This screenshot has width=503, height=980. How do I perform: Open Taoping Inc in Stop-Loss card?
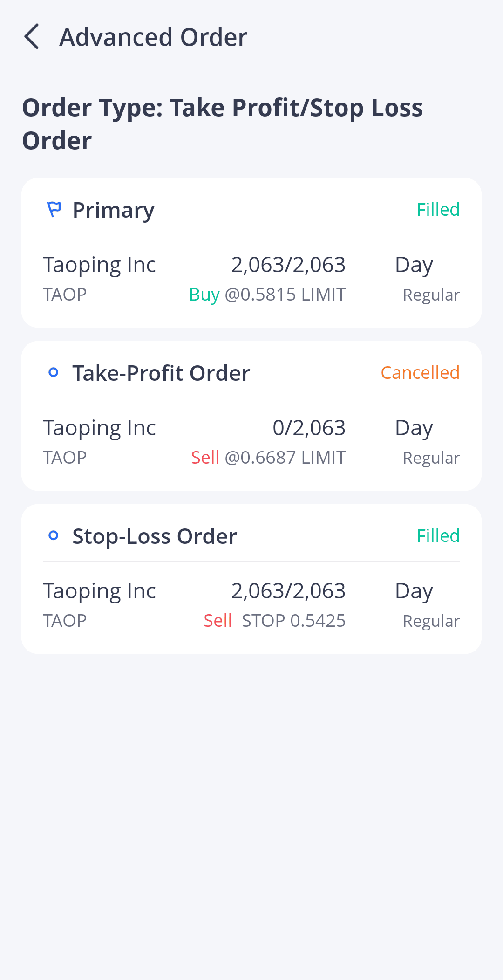99,591
